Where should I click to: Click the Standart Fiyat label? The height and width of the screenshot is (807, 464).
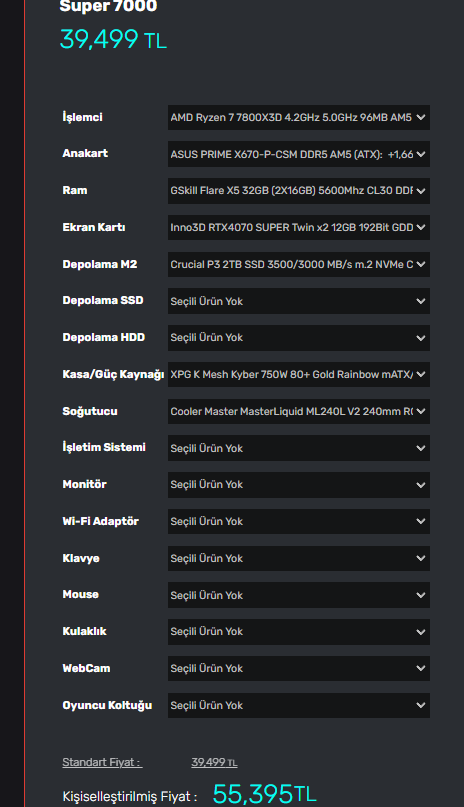[102, 762]
